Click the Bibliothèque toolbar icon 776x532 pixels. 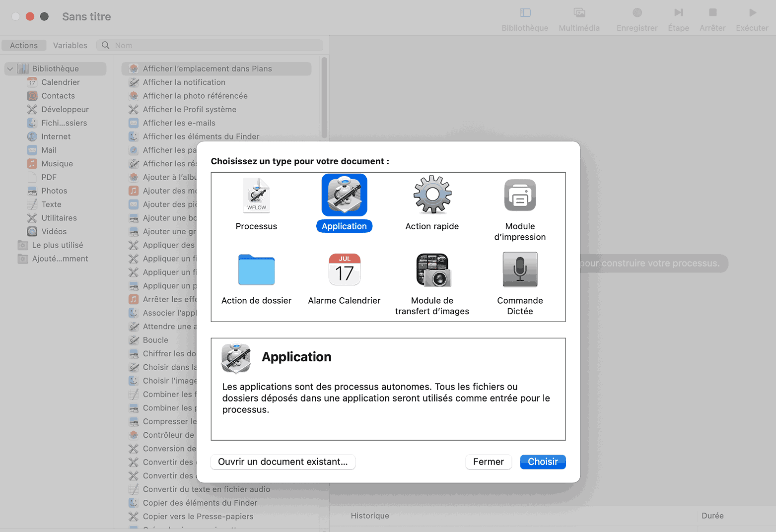coord(525,13)
